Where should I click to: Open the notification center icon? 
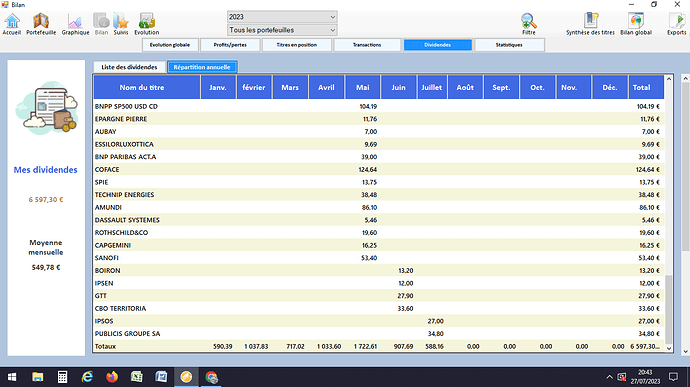673,377
